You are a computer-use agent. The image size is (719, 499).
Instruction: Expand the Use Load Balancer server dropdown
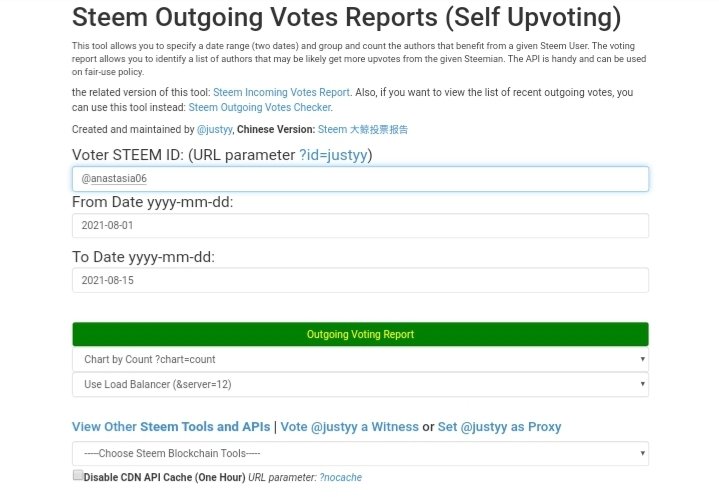click(360, 384)
